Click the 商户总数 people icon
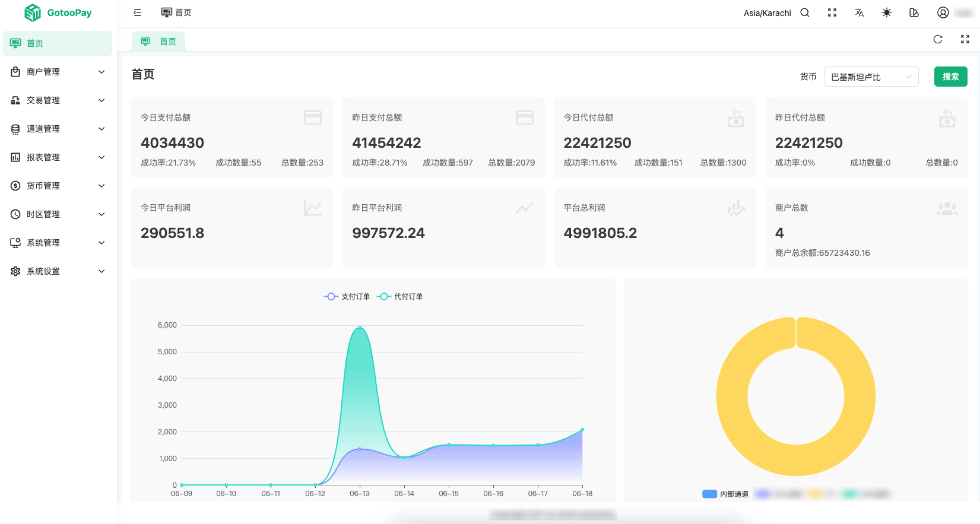The width and height of the screenshot is (980, 524). tap(947, 208)
